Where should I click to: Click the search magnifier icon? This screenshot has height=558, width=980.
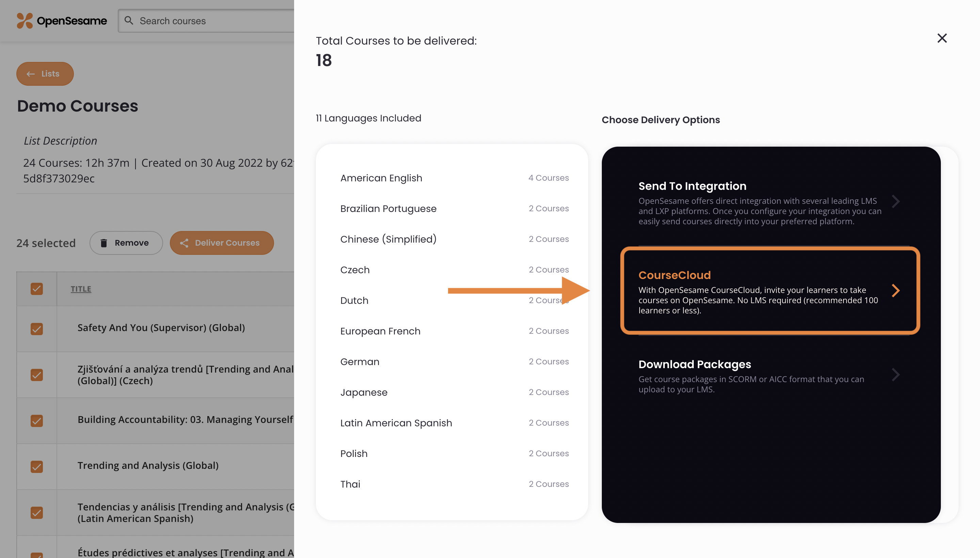tap(129, 20)
